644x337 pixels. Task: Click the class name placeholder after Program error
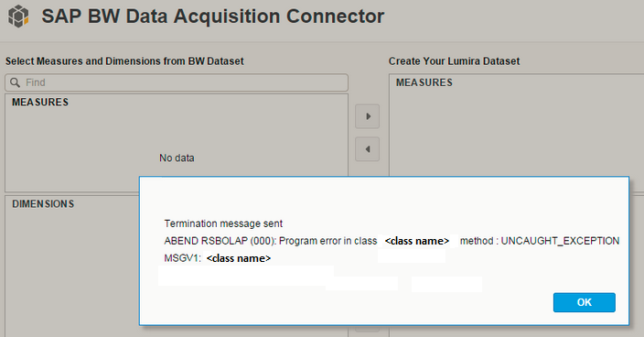click(417, 241)
